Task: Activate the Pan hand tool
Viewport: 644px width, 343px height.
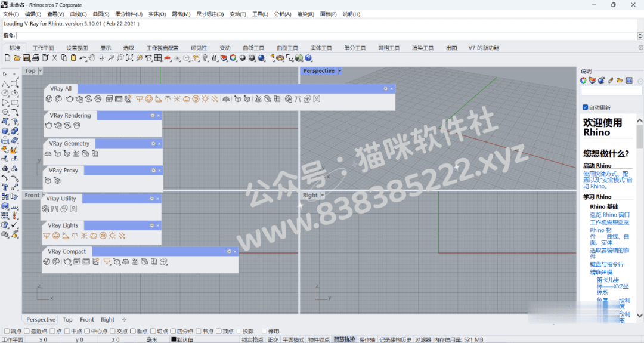Action: 92,58
